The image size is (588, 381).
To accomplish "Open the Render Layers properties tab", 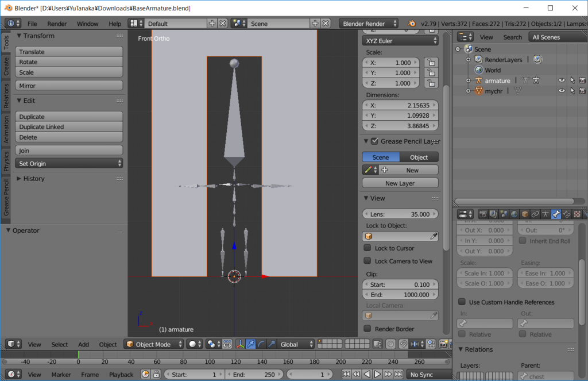I will coord(493,214).
